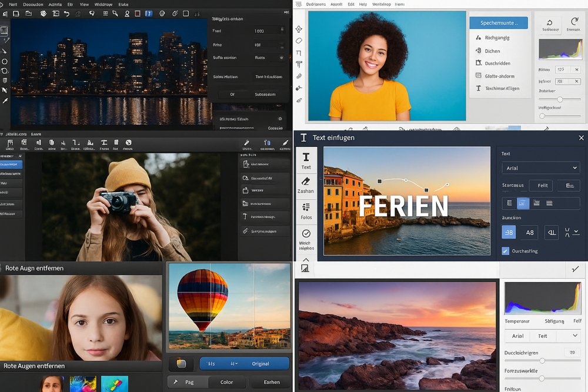Click the Weich checkmark circle icon

click(306, 234)
